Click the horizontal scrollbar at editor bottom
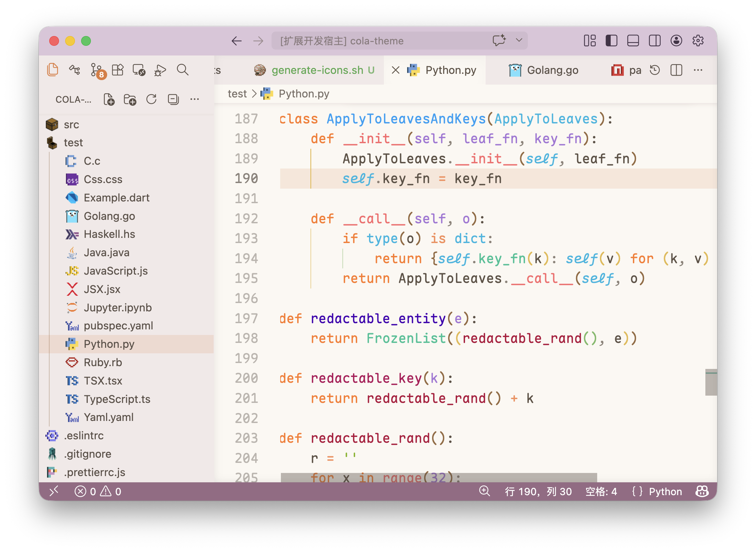 pyautogui.click(x=439, y=477)
